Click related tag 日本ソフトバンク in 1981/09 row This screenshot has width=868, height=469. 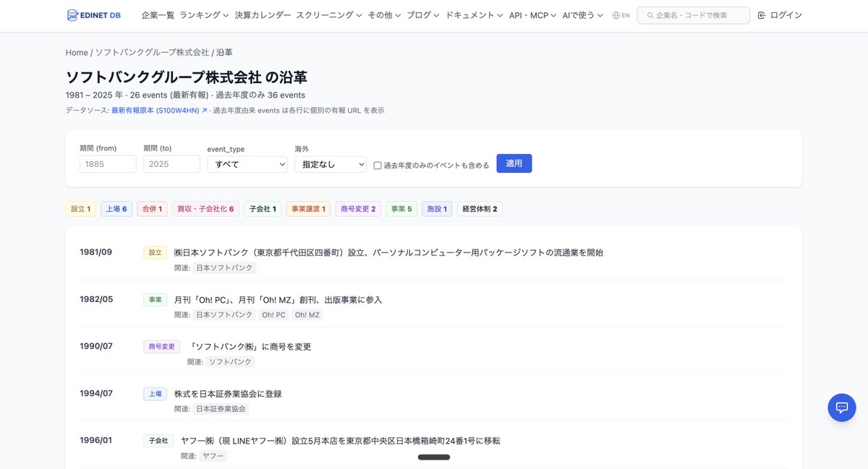224,268
